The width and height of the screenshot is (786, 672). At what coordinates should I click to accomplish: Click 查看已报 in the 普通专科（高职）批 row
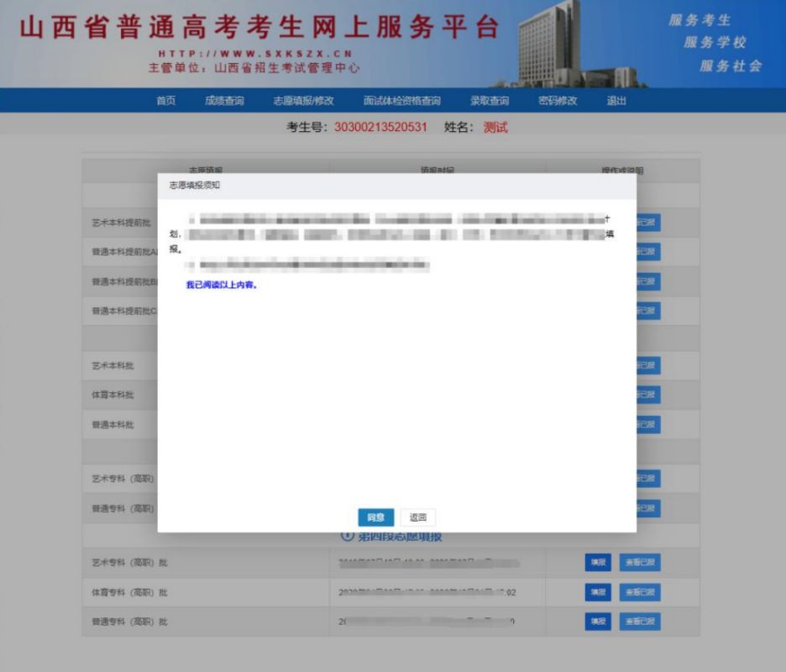coord(640,622)
